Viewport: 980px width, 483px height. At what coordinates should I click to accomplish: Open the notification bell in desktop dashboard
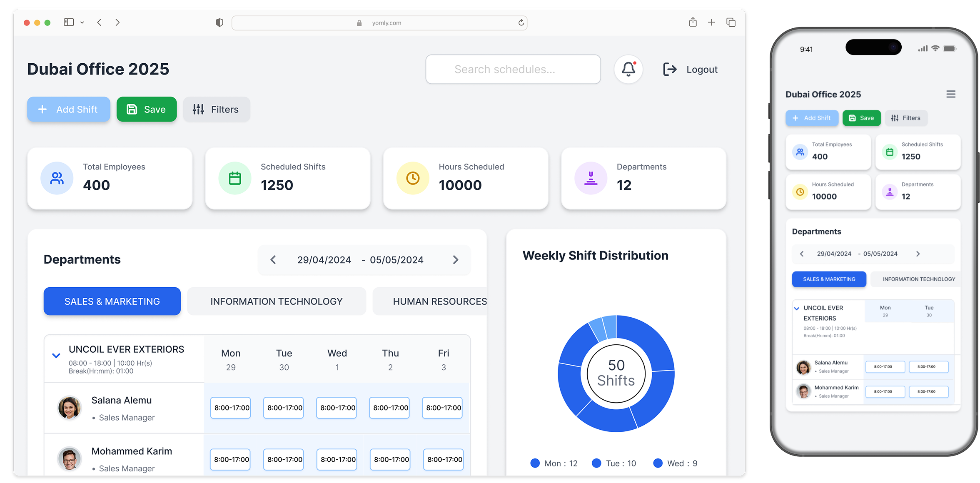coord(628,69)
